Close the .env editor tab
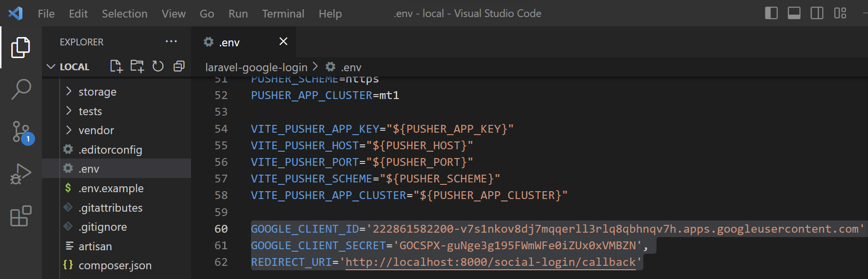Screen dimensions: 868x279 [x=283, y=42]
